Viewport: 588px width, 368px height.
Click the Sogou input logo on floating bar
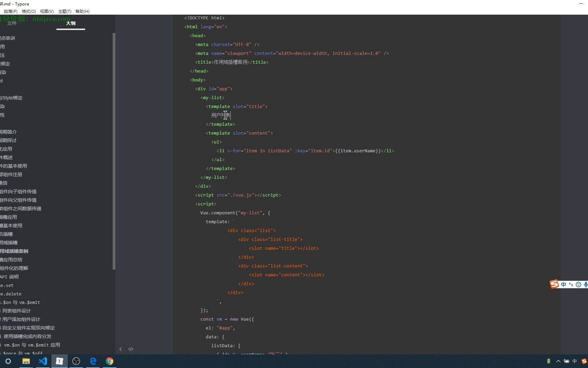tap(554, 284)
